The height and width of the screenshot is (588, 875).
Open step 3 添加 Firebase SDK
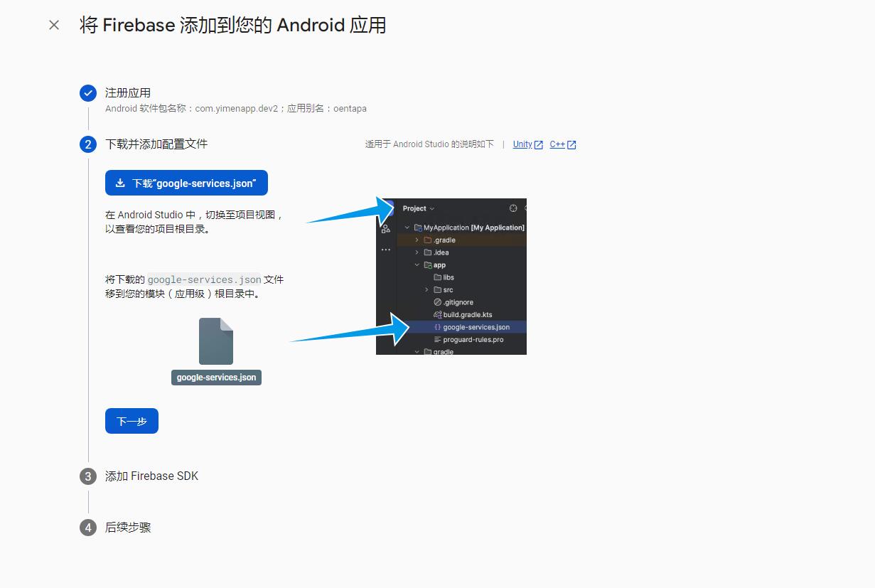coord(151,476)
